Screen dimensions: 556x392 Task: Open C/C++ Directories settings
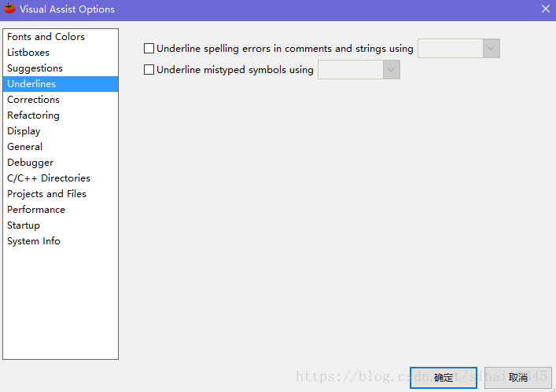(61, 178)
